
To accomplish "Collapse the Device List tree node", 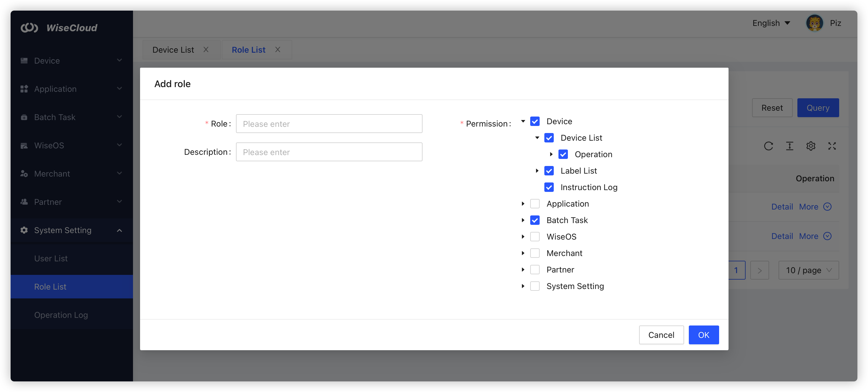I will point(537,138).
